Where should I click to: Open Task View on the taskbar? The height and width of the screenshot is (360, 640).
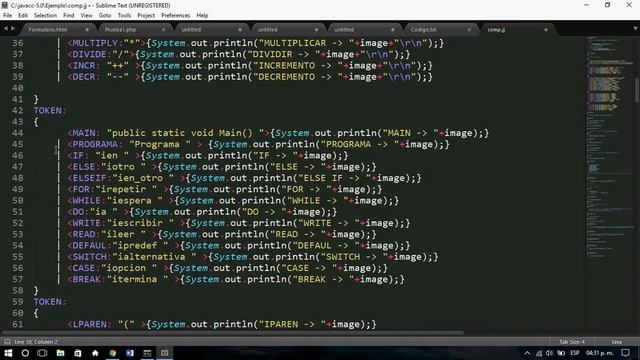42,353
